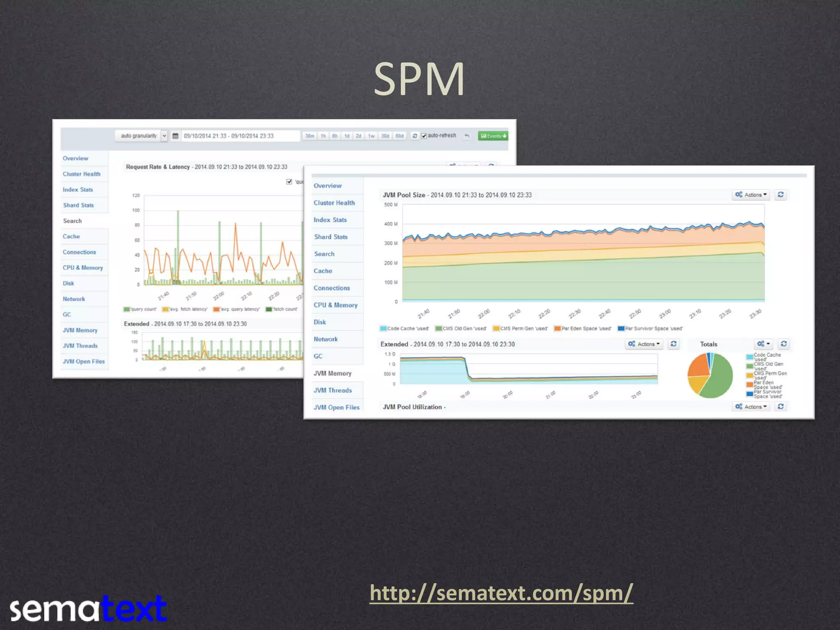Open the auto granularity dropdown

pos(142,136)
